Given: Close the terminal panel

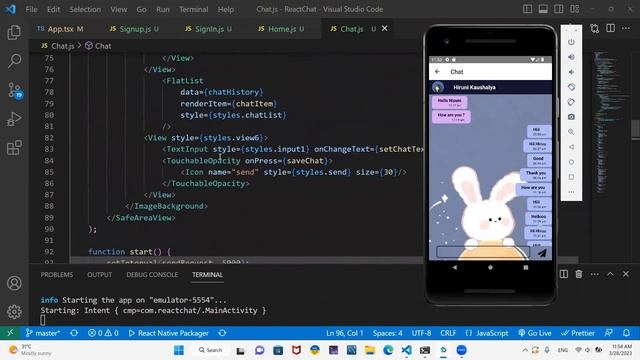Looking at the screenshot, I should point(626,274).
